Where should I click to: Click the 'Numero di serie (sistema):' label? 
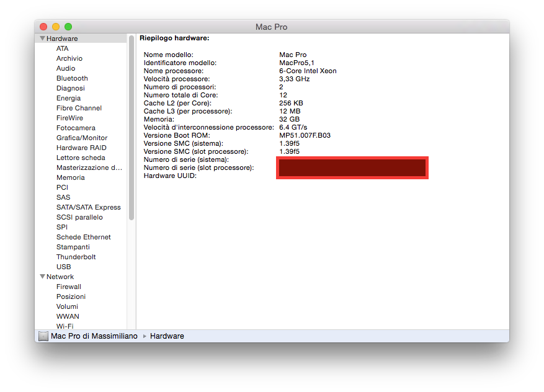(186, 159)
